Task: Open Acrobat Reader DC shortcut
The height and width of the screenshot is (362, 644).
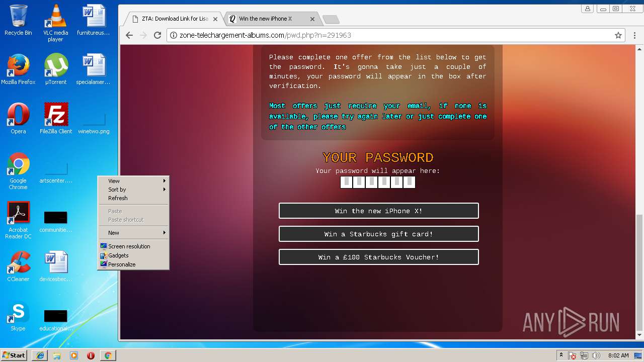Action: coord(18,220)
